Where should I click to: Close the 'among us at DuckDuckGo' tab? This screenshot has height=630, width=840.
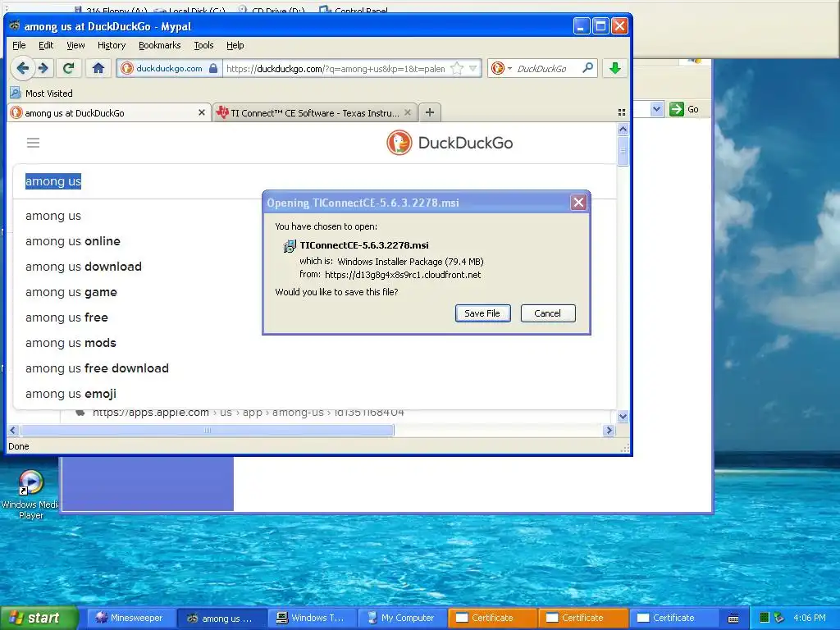point(202,112)
